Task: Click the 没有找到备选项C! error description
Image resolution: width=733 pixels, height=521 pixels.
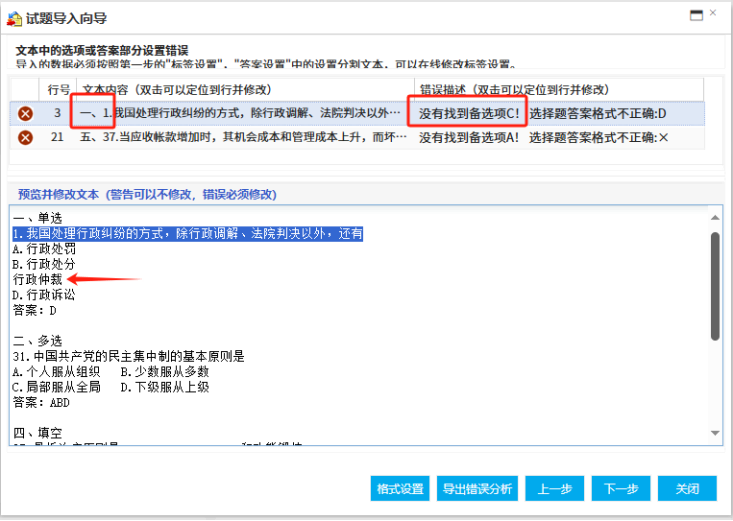Action: (x=469, y=113)
